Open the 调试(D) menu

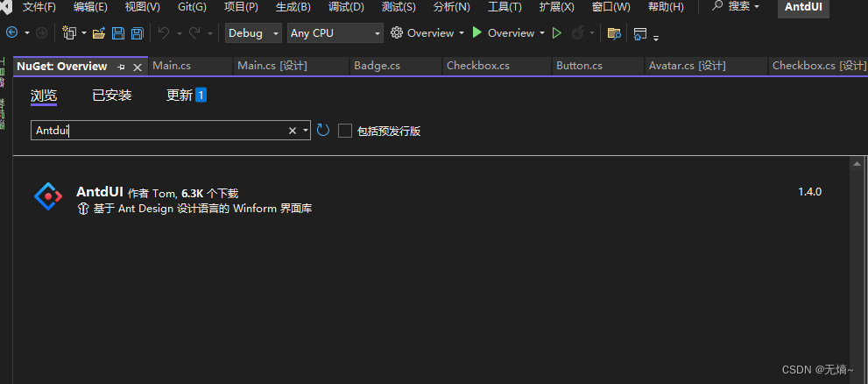[x=346, y=7]
